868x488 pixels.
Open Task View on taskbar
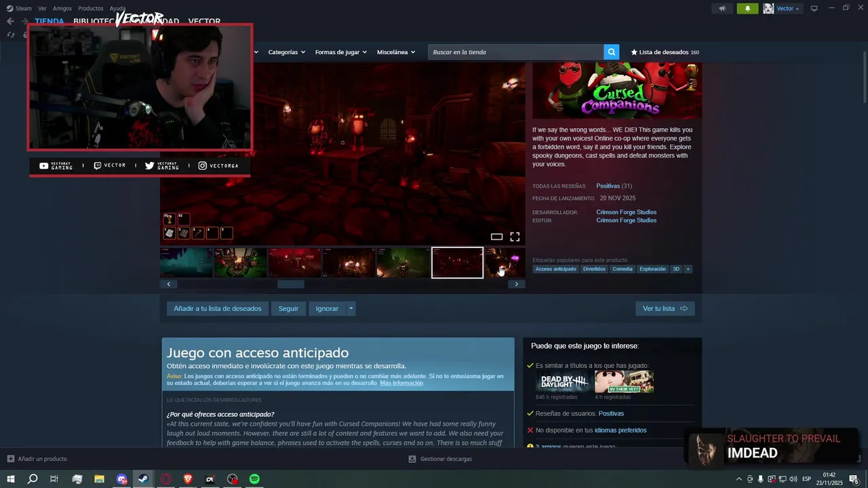(54, 479)
